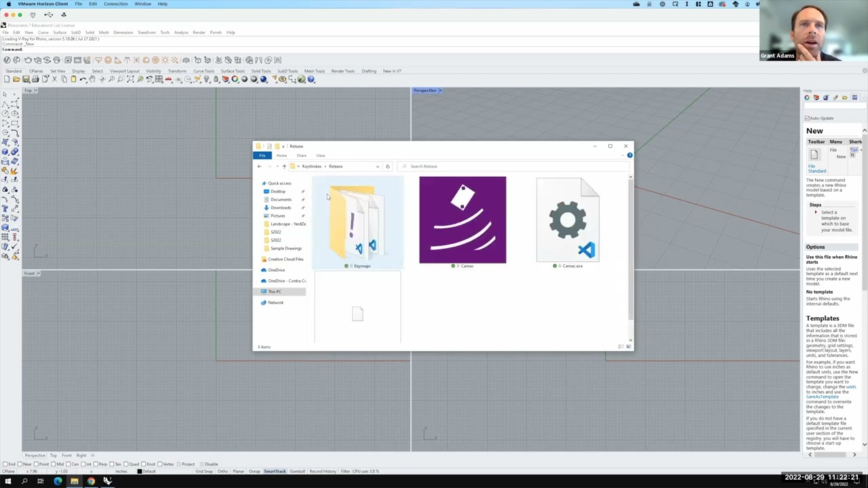Viewport: 868px width, 488px height.
Task: Select the Pan hand tool in Rhino toolbar
Action: 92,79
